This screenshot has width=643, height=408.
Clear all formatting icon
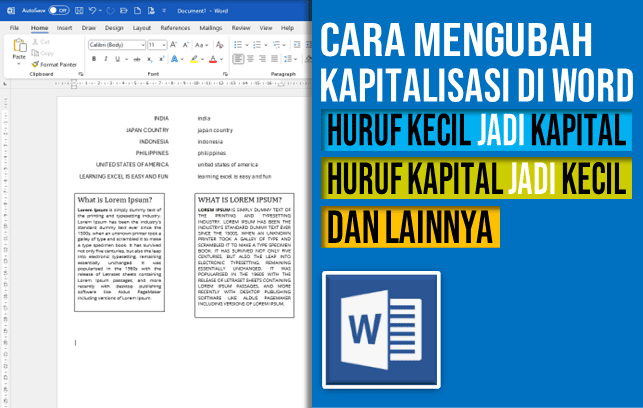click(220, 45)
